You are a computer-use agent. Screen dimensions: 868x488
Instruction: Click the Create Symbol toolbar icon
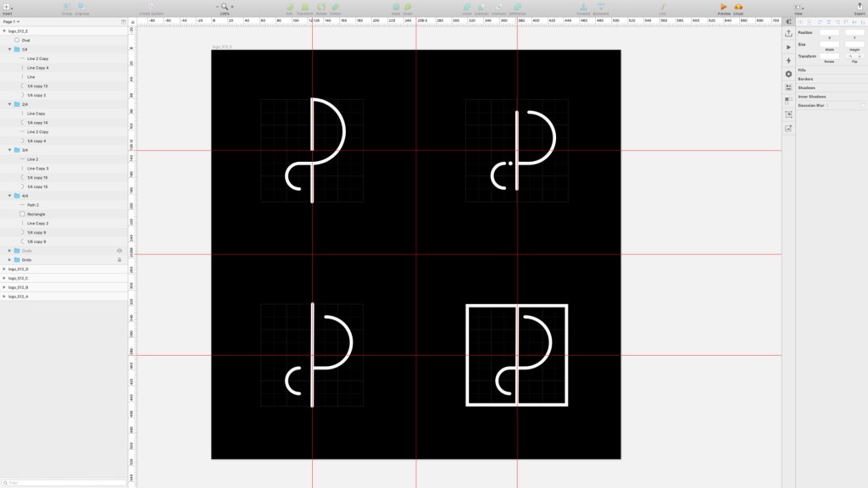tap(151, 7)
